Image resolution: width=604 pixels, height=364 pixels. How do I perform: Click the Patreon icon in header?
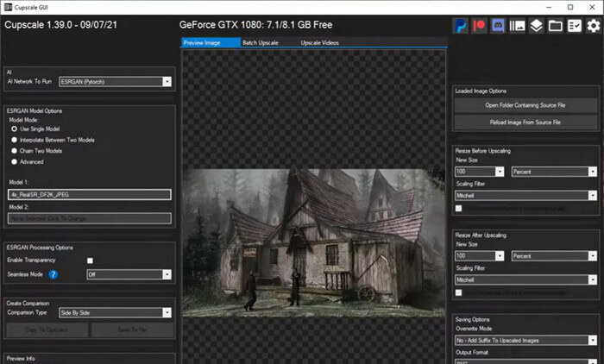point(479,26)
